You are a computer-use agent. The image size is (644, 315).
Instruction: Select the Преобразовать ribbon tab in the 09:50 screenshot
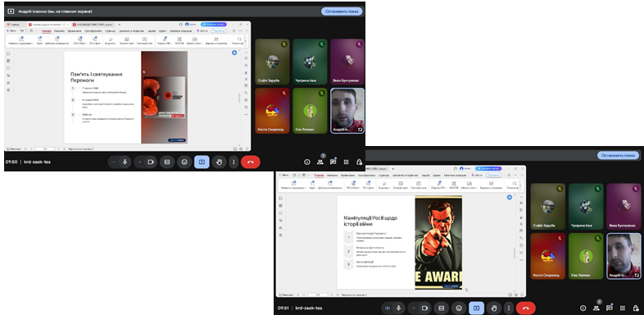tap(93, 31)
